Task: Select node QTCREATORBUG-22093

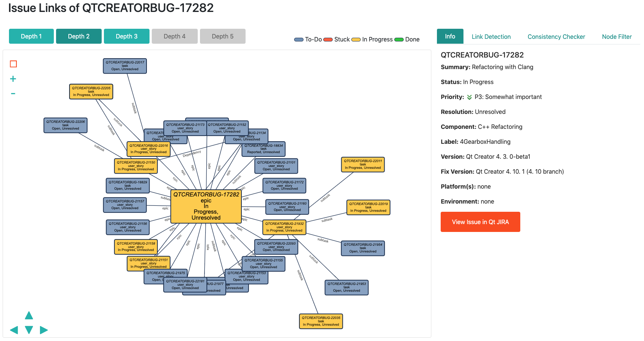Action: click(x=276, y=247)
